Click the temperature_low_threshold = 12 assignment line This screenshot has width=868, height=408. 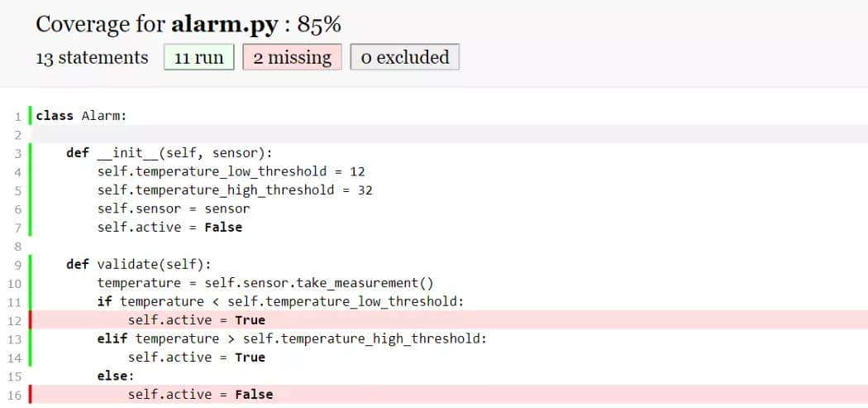click(x=231, y=171)
